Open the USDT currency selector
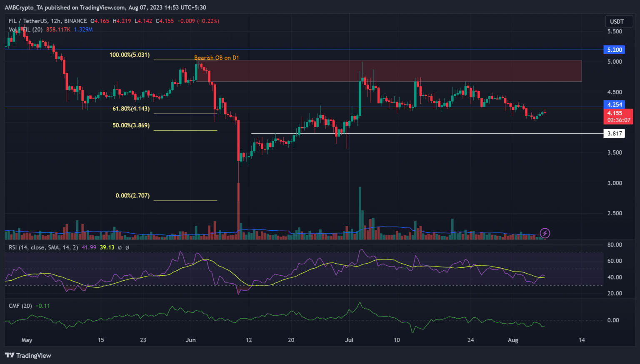The height and width of the screenshot is (364, 640). click(x=617, y=22)
